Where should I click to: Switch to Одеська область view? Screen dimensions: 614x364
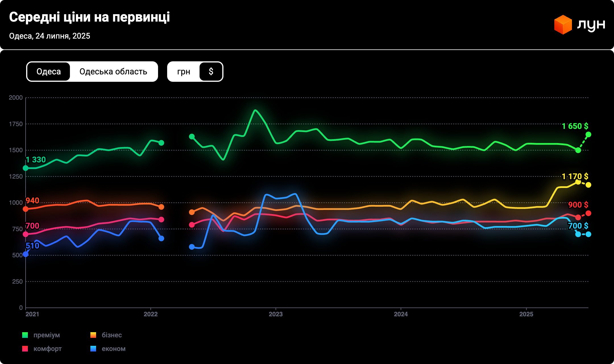(x=113, y=72)
